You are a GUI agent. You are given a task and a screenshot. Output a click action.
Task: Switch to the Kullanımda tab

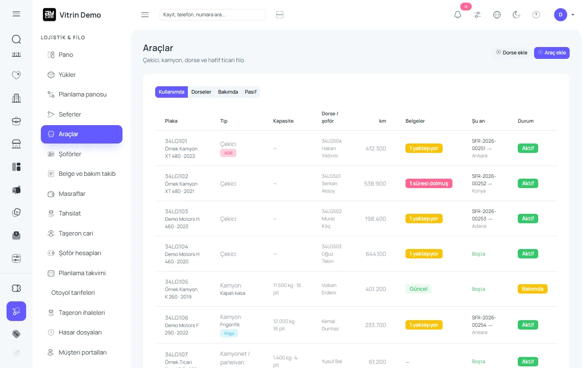pyautogui.click(x=171, y=92)
